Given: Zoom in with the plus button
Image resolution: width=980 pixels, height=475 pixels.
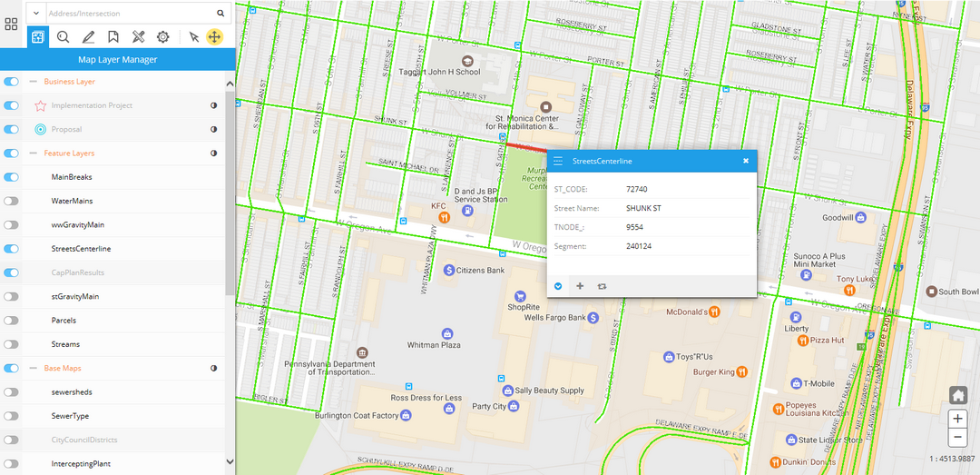Looking at the screenshot, I should pos(957,419).
